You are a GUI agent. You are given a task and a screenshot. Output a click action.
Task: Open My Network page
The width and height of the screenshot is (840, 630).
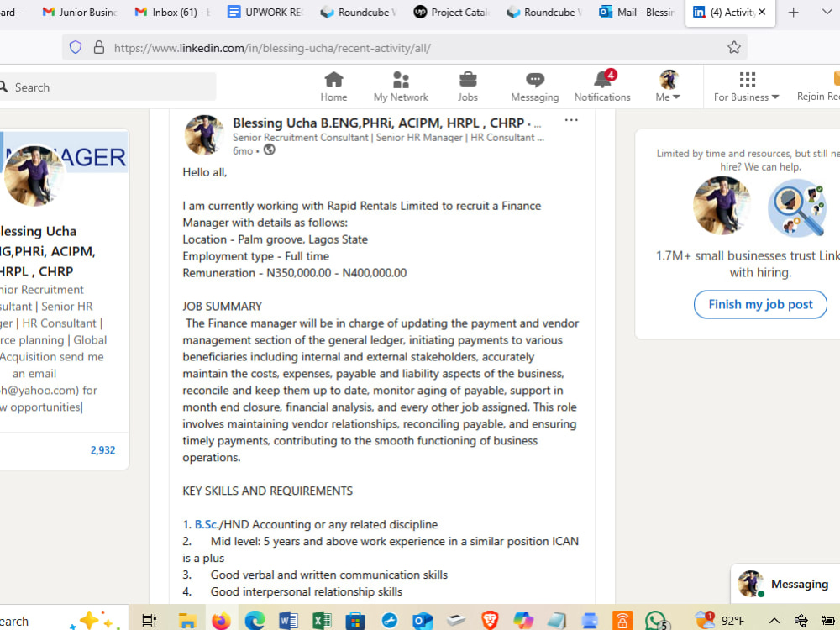tap(401, 87)
